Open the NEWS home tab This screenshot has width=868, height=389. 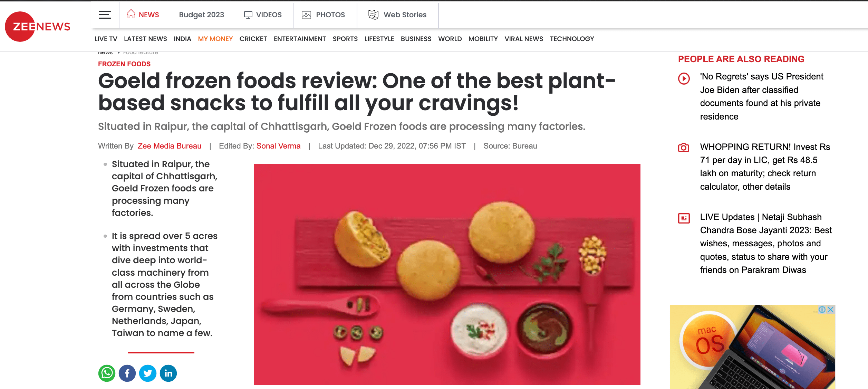(x=143, y=15)
